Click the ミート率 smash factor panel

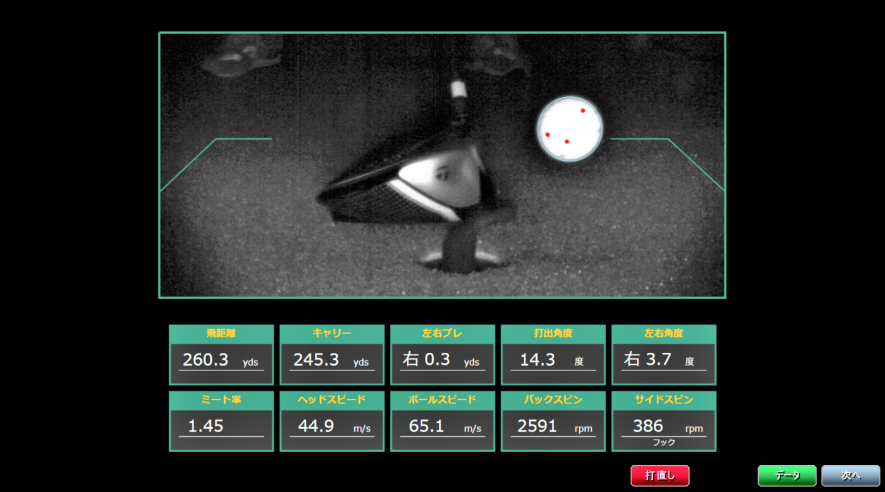coord(221,421)
